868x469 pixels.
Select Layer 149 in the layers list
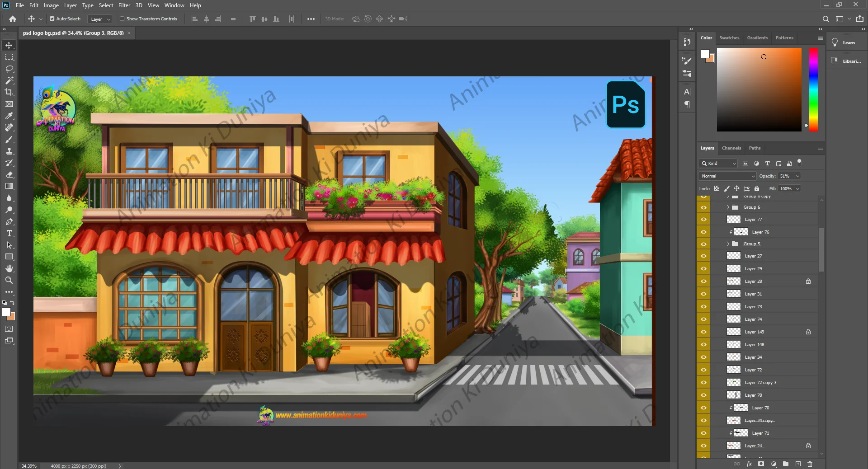coord(755,332)
